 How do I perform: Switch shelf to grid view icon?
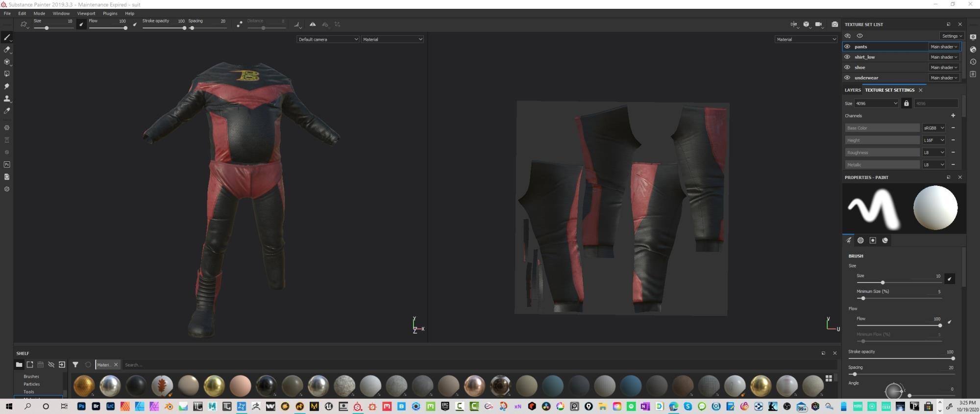pos(829,378)
